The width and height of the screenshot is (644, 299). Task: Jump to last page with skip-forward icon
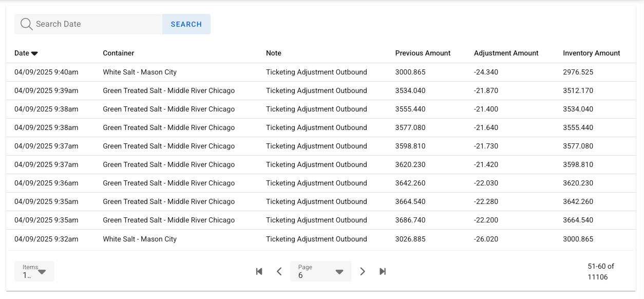click(x=383, y=271)
